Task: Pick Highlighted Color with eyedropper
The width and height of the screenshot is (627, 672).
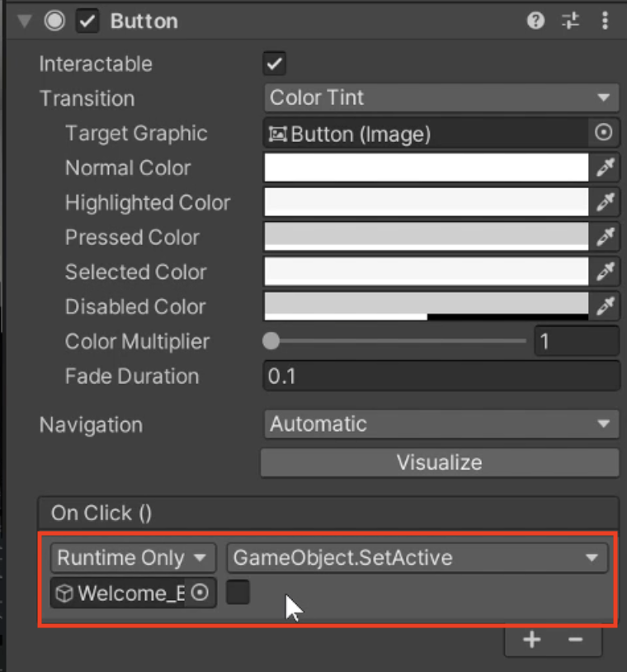Action: point(606,203)
